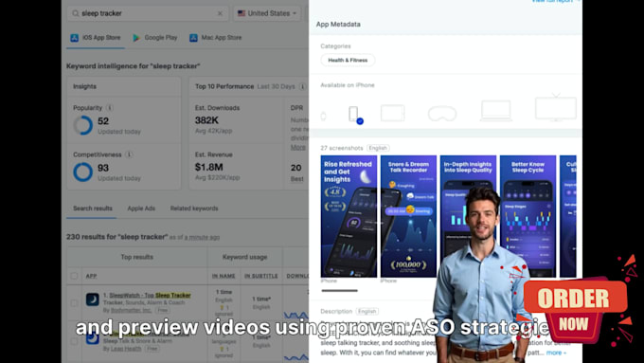Click the Mac App Store icon

tap(193, 38)
